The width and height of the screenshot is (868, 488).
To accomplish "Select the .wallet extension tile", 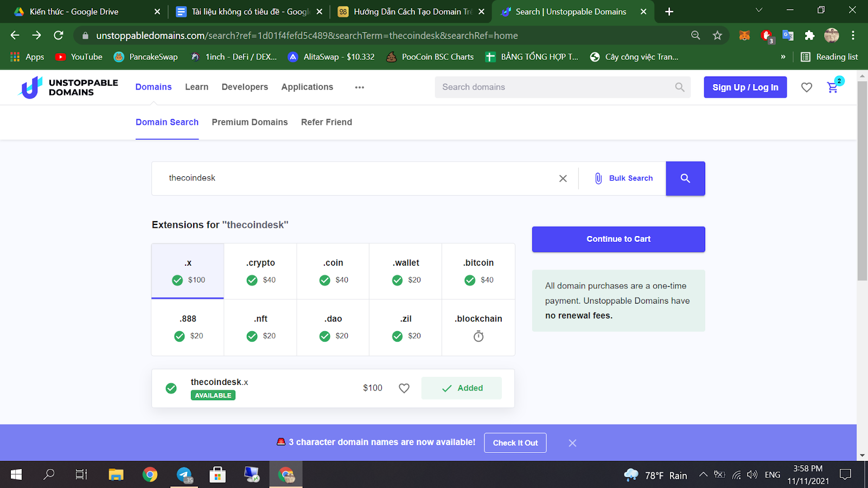I will (x=406, y=271).
